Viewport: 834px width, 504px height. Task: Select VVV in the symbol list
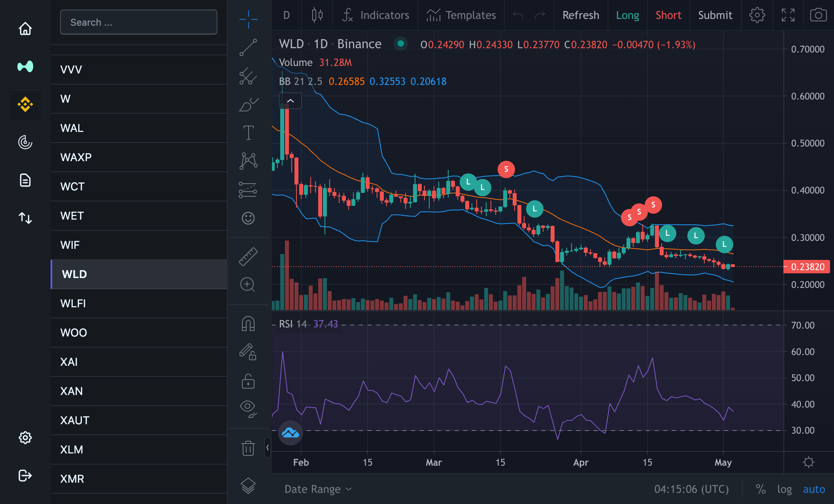pos(139,70)
